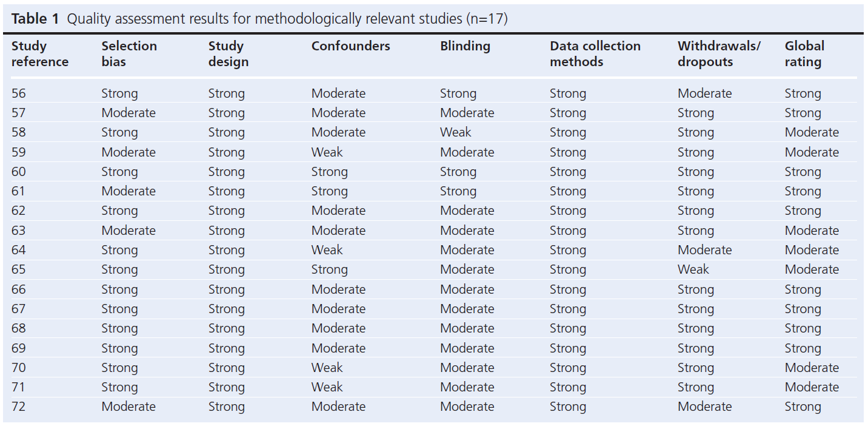Image resolution: width=868 pixels, height=426 pixels.
Task: Click study reference number 56
Action: click(x=19, y=93)
